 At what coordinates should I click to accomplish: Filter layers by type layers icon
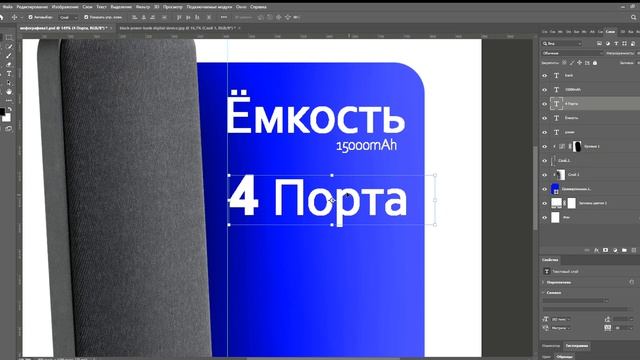pos(616,43)
